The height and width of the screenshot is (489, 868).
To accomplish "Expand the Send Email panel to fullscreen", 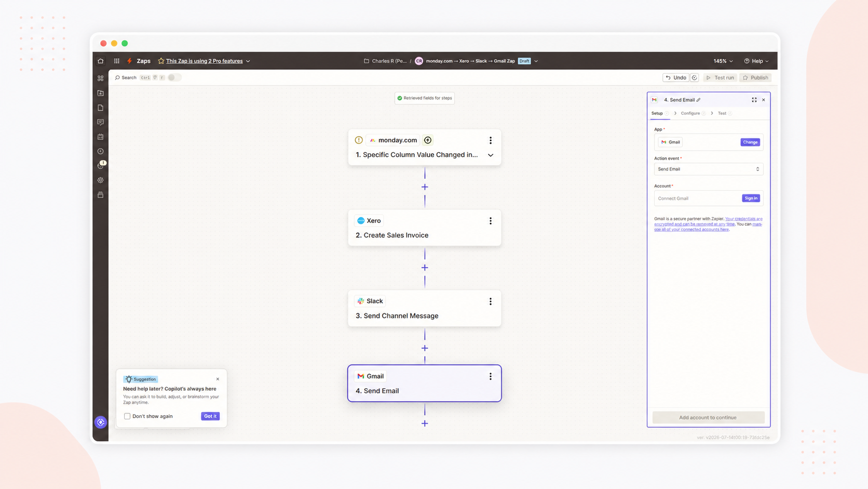I will 754,100.
